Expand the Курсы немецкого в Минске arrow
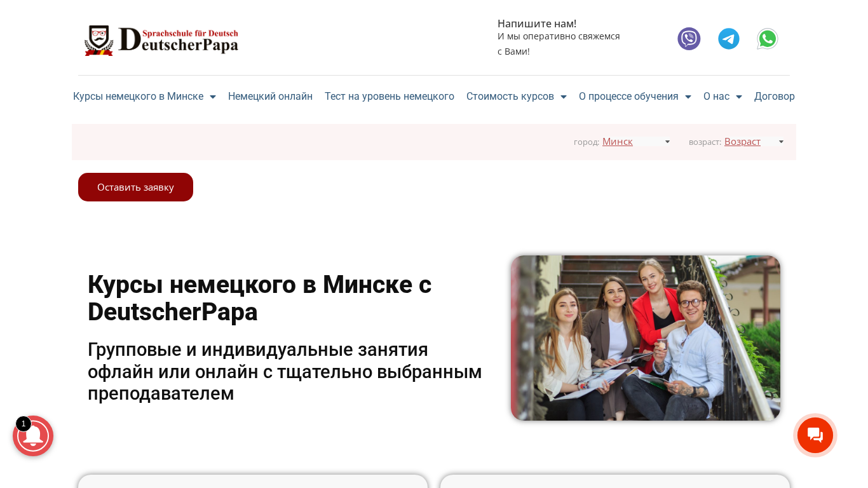Screen dimensions: 868x488 (213, 97)
